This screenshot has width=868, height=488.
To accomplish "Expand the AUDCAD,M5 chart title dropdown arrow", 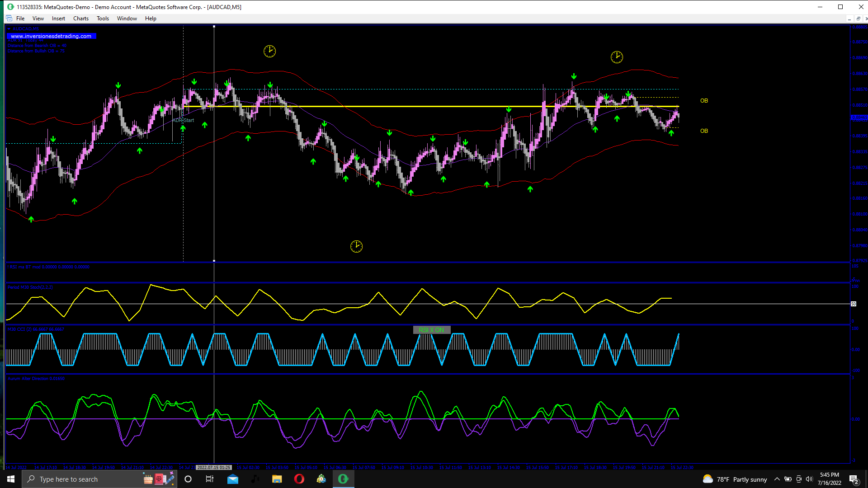I will (9, 29).
